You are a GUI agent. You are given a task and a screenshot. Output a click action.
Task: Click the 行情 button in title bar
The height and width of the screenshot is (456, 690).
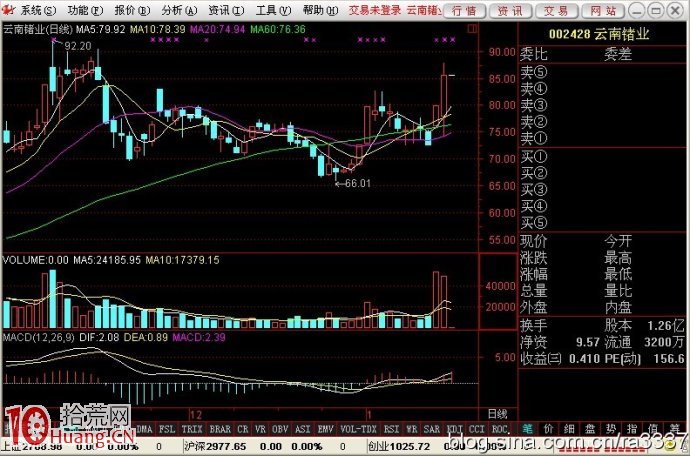464,11
